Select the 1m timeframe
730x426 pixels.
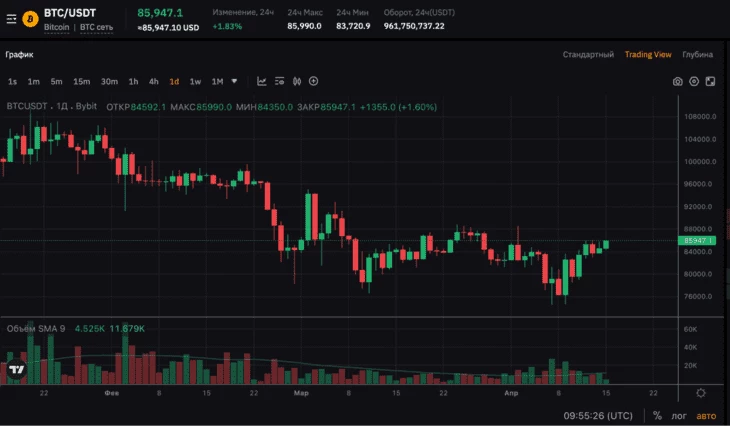pos(34,81)
